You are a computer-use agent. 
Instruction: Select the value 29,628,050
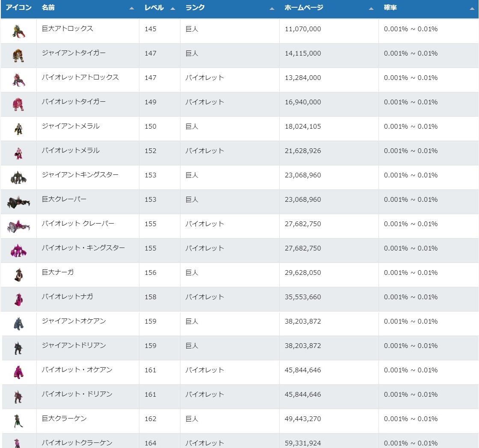tap(303, 273)
